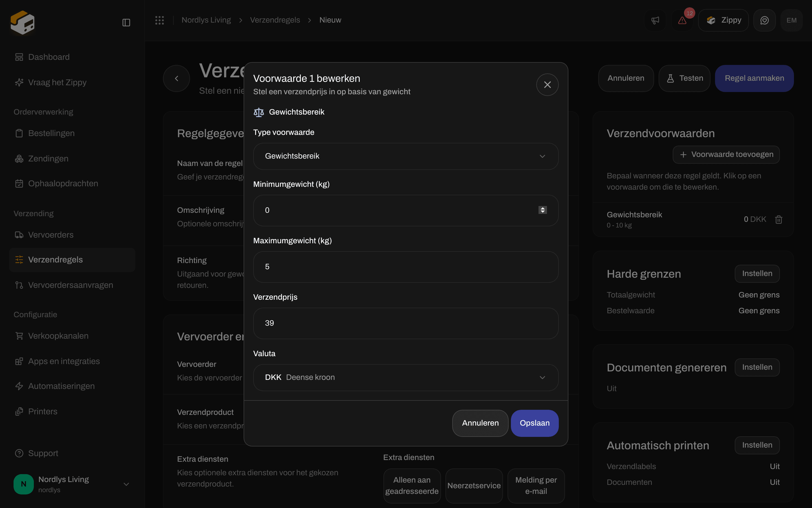812x508 pixels.
Task: Click the Maximumgewicht (kg) field
Action: (406, 267)
